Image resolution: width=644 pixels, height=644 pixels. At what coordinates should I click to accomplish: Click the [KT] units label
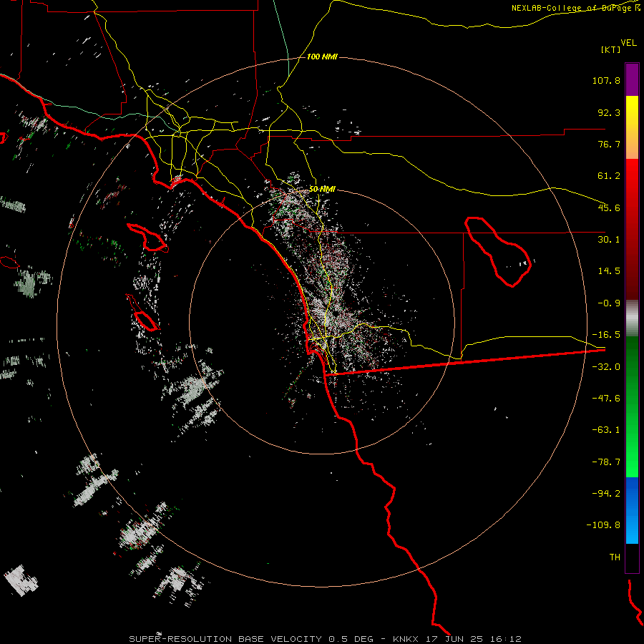tap(611, 49)
